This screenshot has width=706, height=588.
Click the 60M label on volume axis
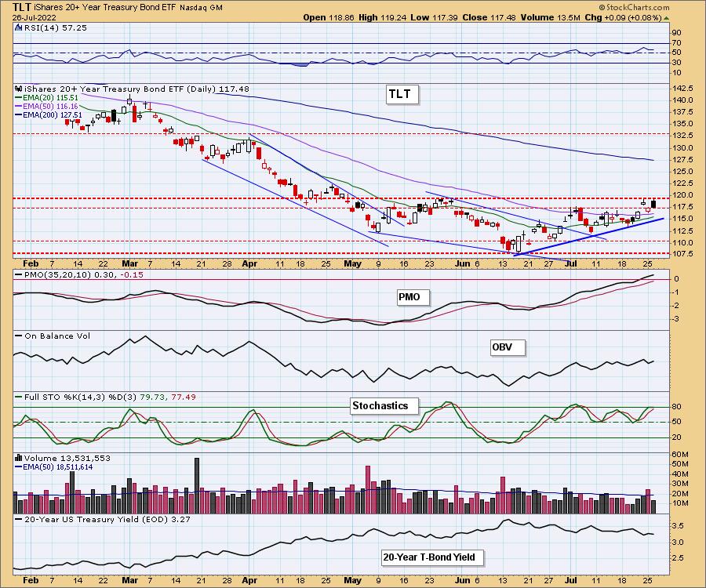pos(680,455)
